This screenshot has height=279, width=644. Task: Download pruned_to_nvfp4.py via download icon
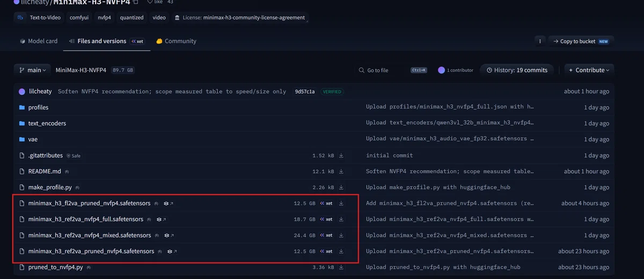[x=341, y=267]
